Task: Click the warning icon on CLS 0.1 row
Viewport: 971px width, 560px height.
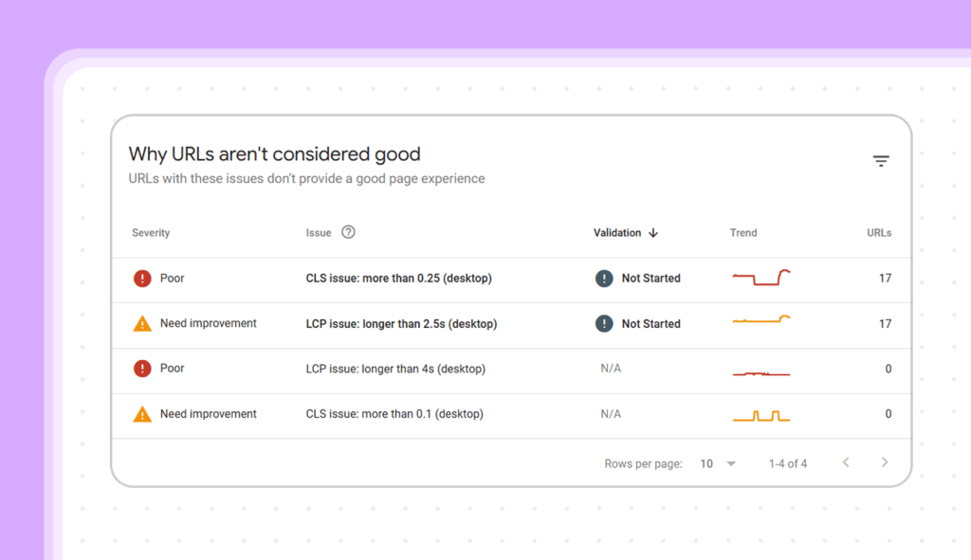Action: tap(143, 414)
